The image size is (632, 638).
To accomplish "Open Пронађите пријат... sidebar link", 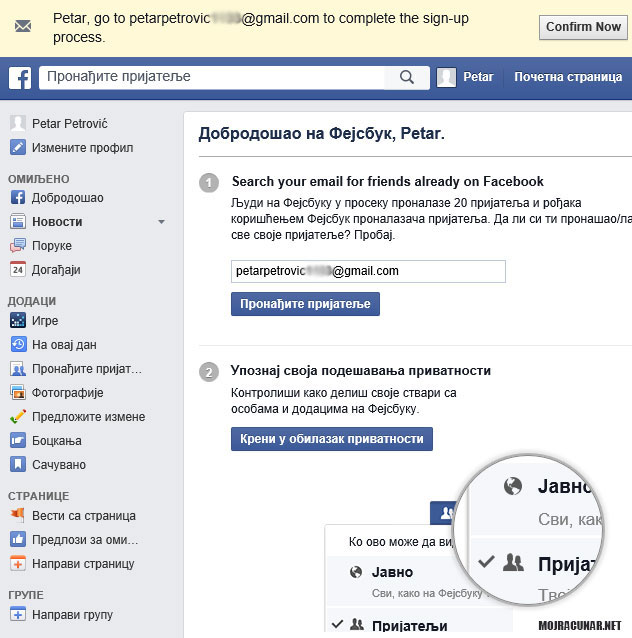I will pyautogui.click(x=87, y=369).
